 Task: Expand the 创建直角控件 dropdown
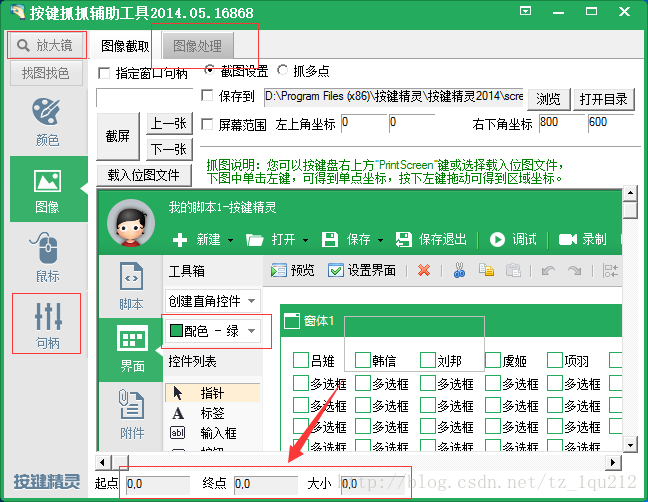coord(251,301)
